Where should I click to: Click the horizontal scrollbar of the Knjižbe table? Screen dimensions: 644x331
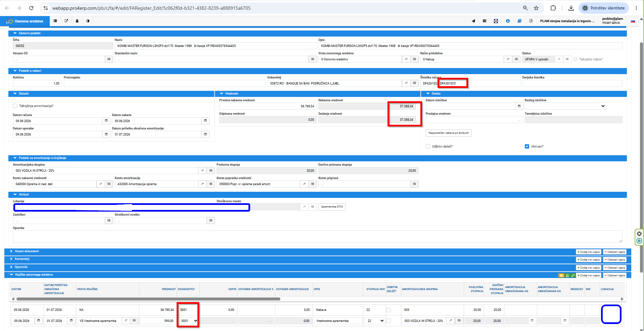pyautogui.click(x=148, y=299)
